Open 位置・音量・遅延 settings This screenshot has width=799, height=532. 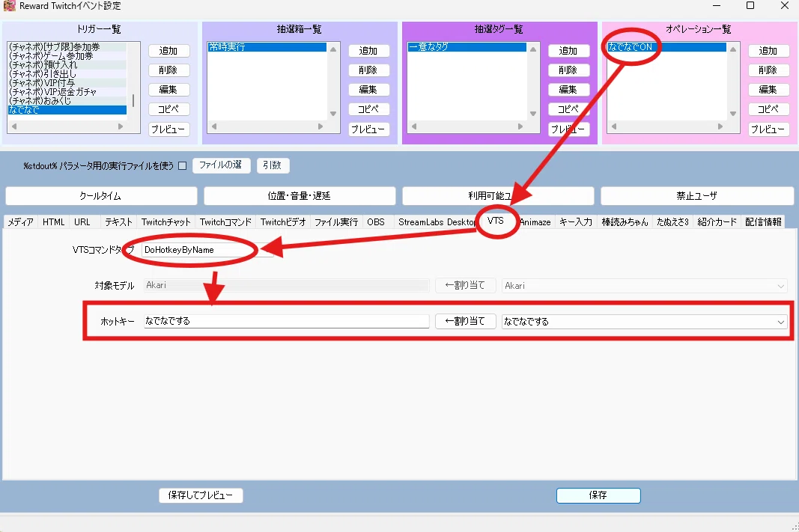coord(300,196)
